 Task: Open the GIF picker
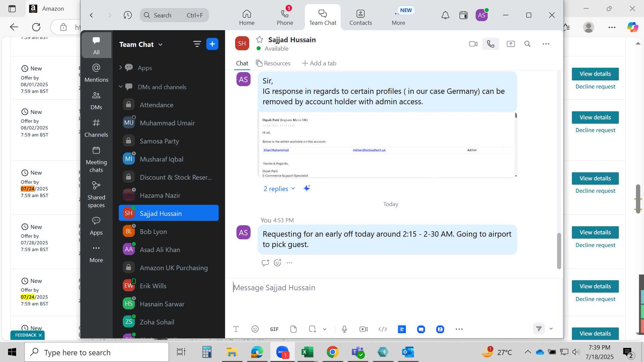click(274, 329)
